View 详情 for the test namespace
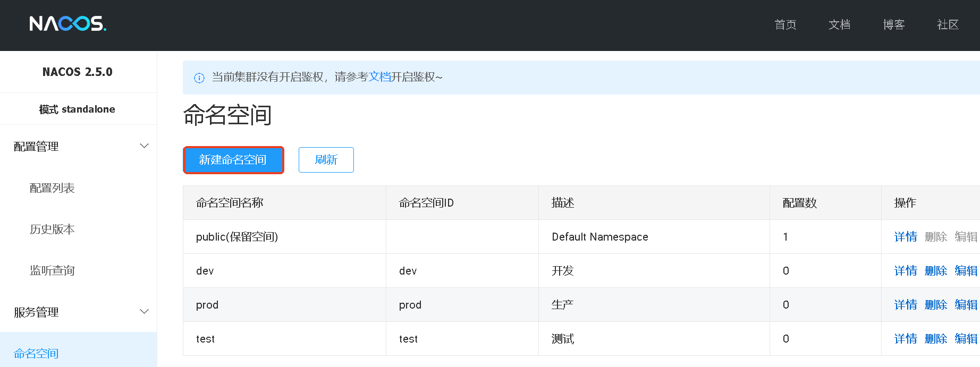The width and height of the screenshot is (980, 367). (x=906, y=339)
